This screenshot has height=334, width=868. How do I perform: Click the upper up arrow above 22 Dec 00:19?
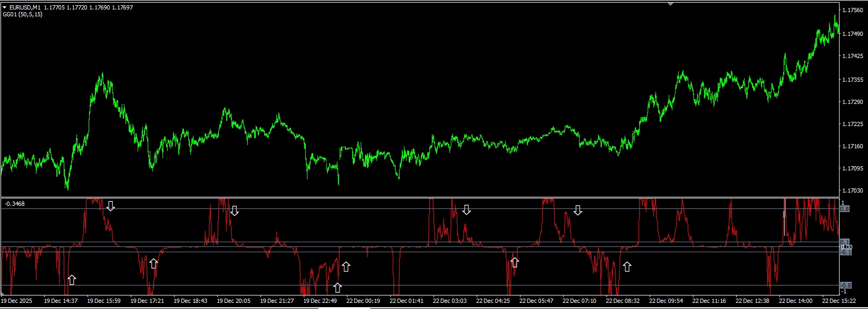point(346,266)
